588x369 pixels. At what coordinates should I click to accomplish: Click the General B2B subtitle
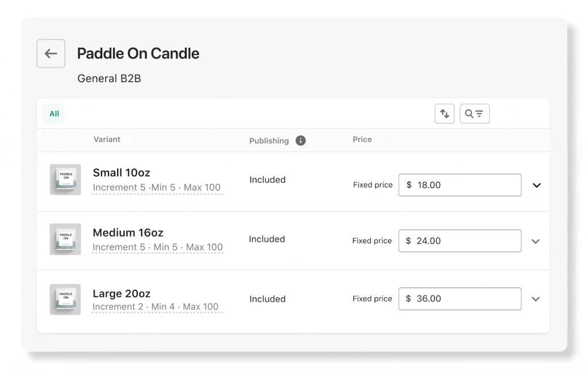pos(109,78)
